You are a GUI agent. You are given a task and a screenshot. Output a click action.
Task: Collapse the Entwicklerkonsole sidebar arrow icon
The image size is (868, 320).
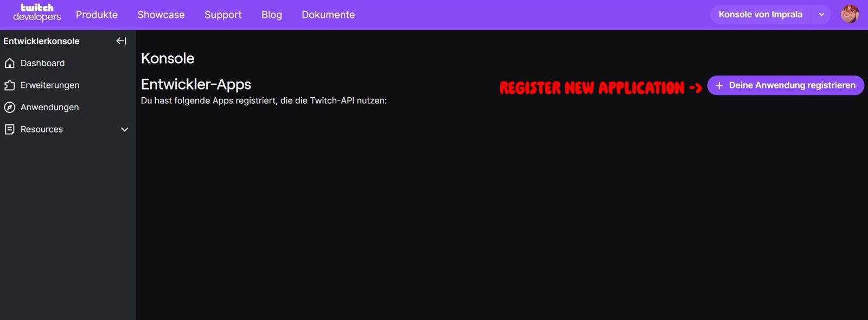122,41
